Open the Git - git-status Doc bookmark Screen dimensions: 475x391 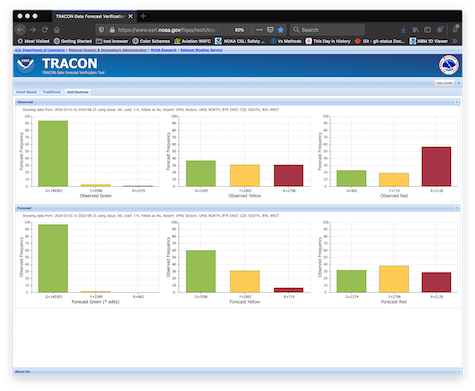(380, 41)
